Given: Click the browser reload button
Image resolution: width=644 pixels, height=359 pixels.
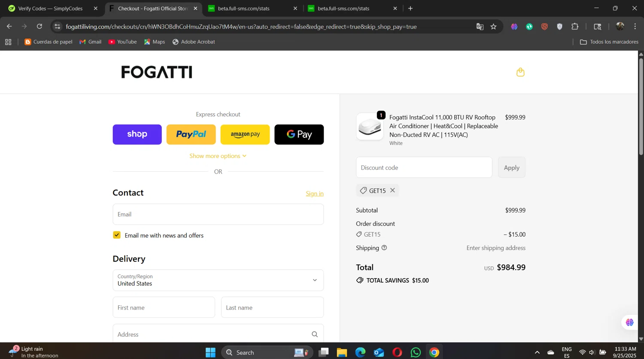Looking at the screenshot, I should tap(39, 27).
